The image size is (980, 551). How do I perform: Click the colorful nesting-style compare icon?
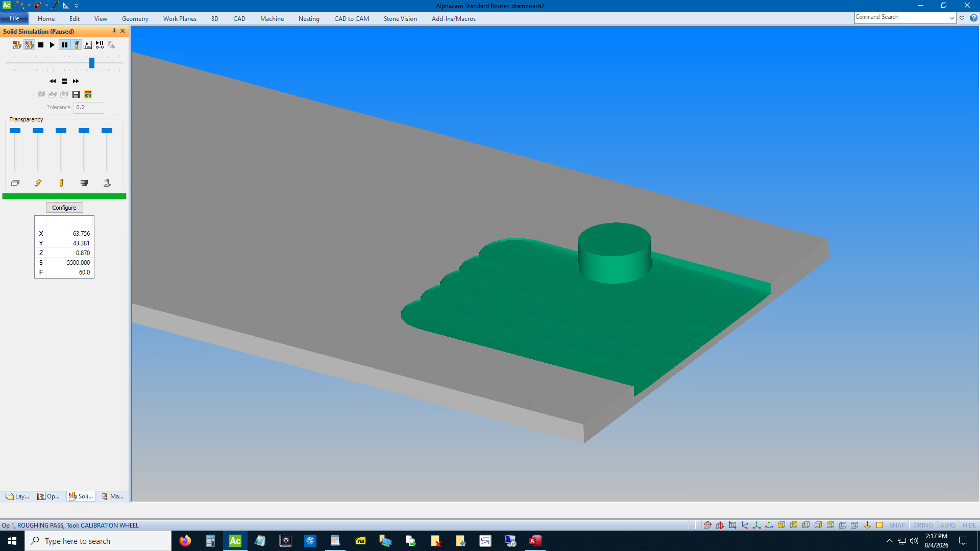coord(88,94)
